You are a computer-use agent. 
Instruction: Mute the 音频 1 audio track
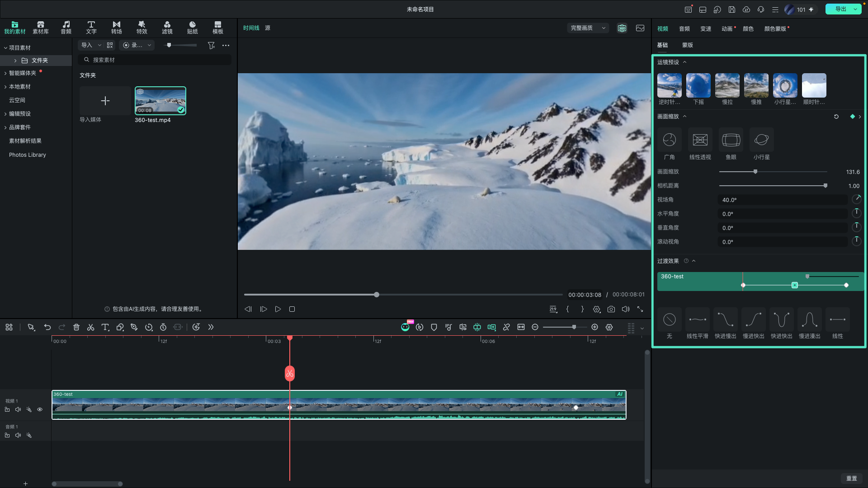point(18,435)
